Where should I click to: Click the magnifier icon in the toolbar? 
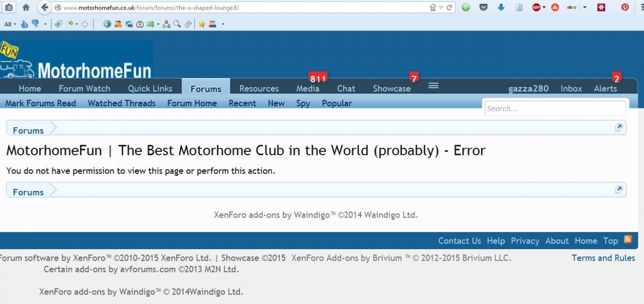(x=177, y=24)
